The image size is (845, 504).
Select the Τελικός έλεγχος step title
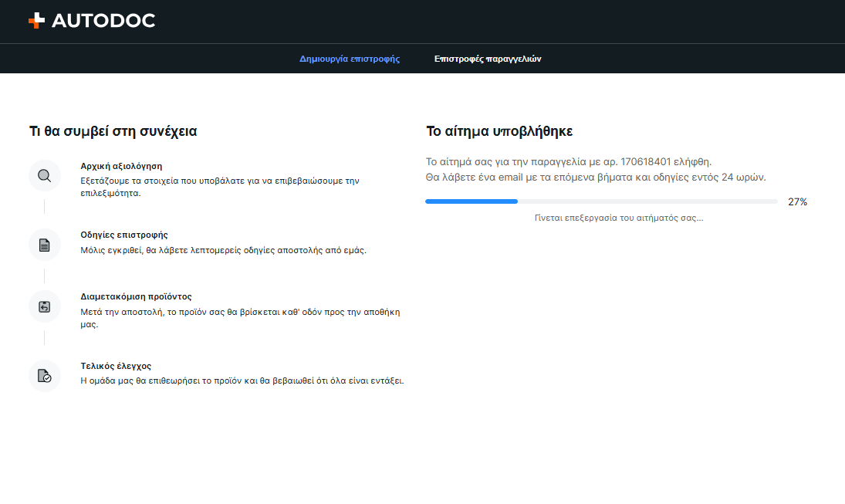point(116,366)
